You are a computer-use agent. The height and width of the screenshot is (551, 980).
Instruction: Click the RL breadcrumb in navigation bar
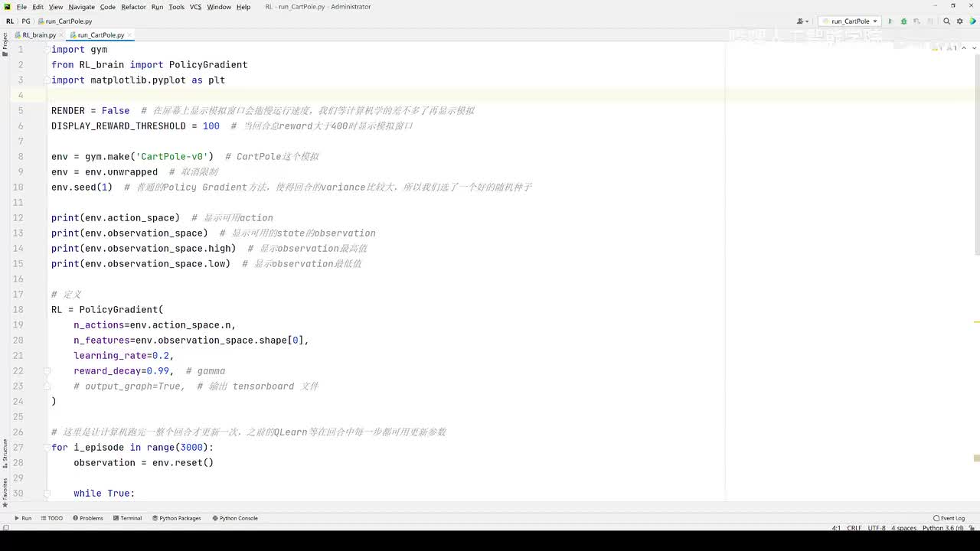coord(10,21)
